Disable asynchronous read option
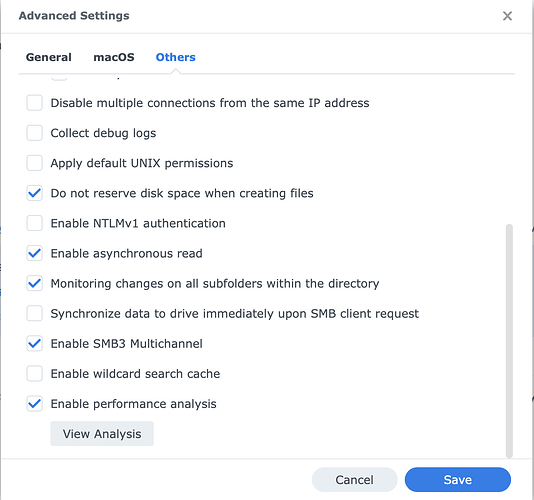Image resolution: width=534 pixels, height=500 pixels. click(34, 253)
